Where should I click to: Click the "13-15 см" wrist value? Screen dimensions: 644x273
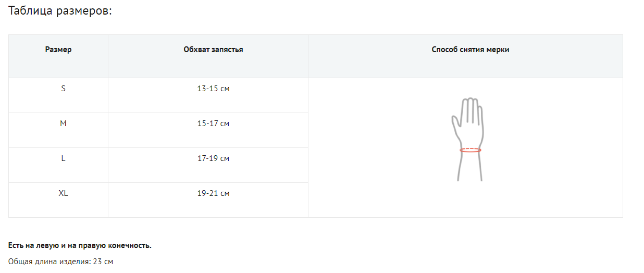pyautogui.click(x=213, y=89)
